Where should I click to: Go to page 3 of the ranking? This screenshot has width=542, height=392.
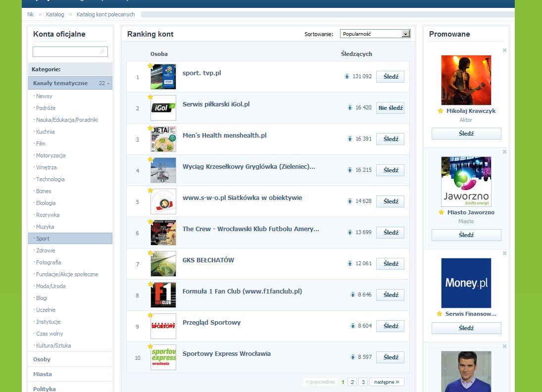point(363,382)
